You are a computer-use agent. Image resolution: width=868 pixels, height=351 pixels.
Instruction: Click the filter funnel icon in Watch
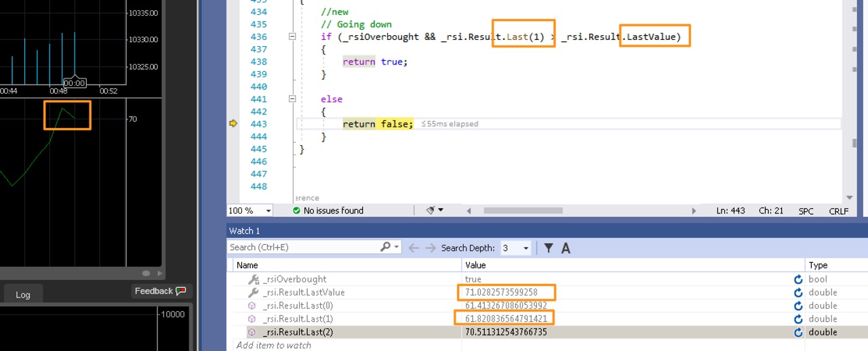click(x=549, y=248)
